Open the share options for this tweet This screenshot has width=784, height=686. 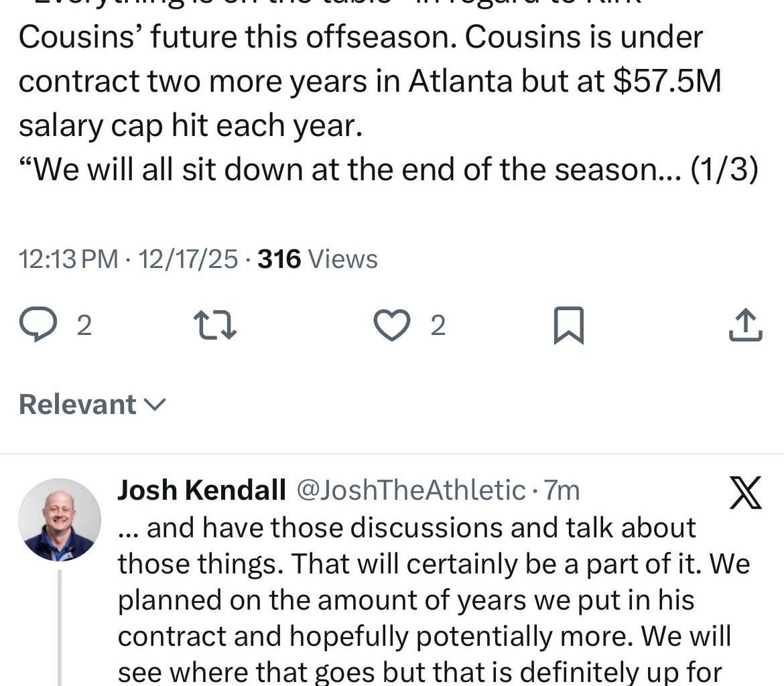click(744, 324)
